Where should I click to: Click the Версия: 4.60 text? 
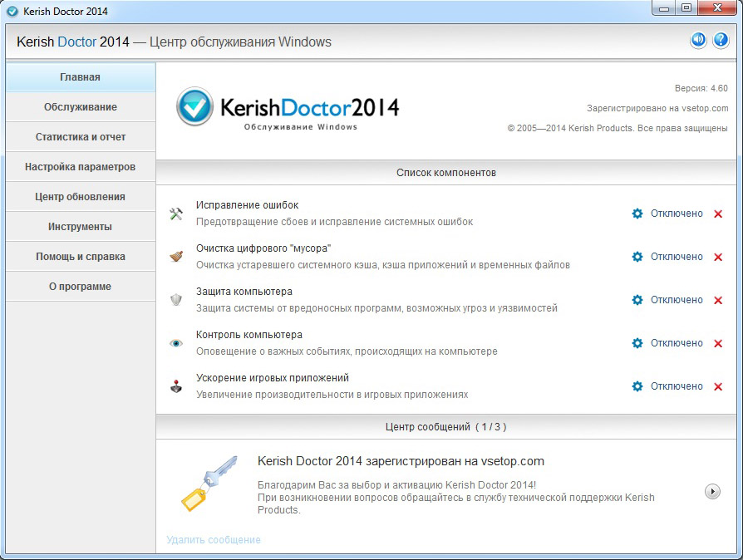[701, 88]
